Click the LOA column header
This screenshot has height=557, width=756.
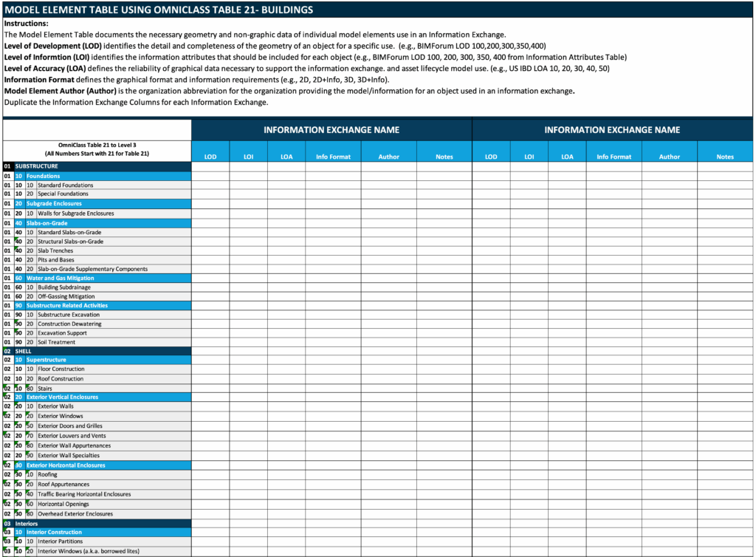[x=286, y=157]
